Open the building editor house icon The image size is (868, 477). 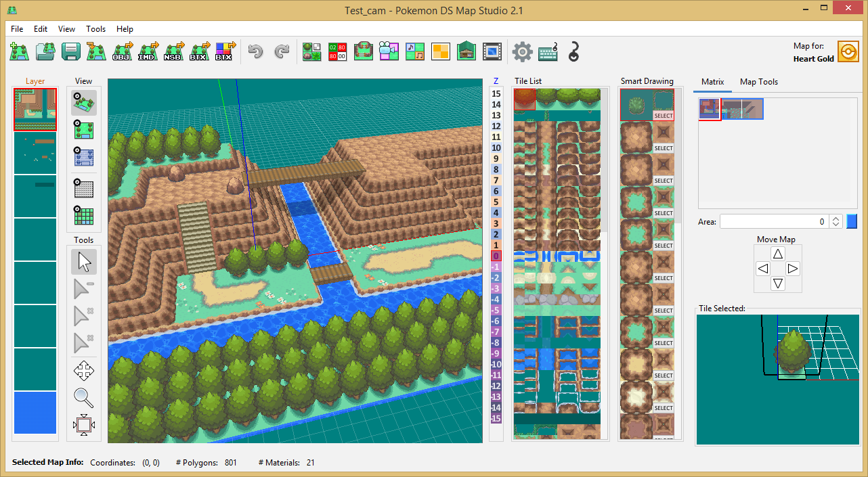coord(466,51)
